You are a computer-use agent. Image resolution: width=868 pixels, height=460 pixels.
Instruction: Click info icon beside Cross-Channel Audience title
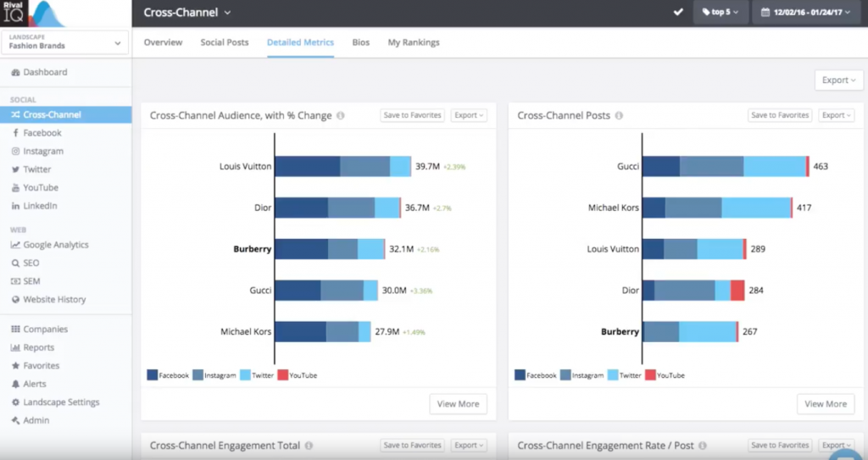(x=341, y=116)
